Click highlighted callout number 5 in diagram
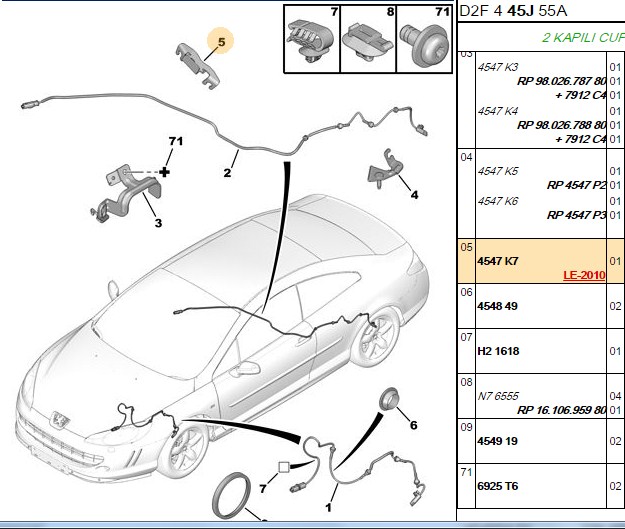The height and width of the screenshot is (529, 625). (x=221, y=42)
